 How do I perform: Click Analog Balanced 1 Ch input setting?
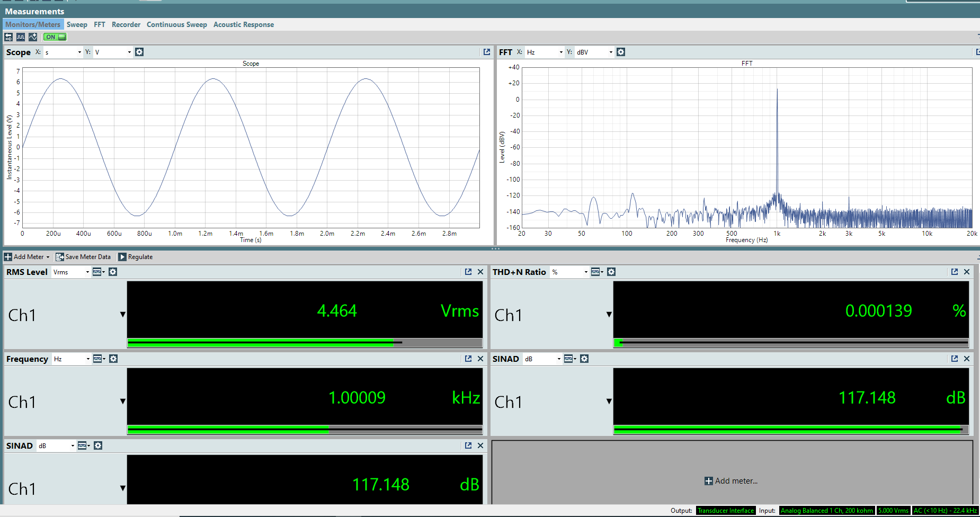(x=827, y=511)
